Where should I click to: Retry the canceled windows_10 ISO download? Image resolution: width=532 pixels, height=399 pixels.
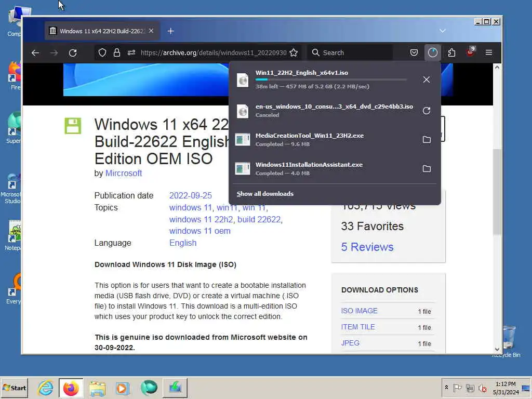click(x=427, y=111)
